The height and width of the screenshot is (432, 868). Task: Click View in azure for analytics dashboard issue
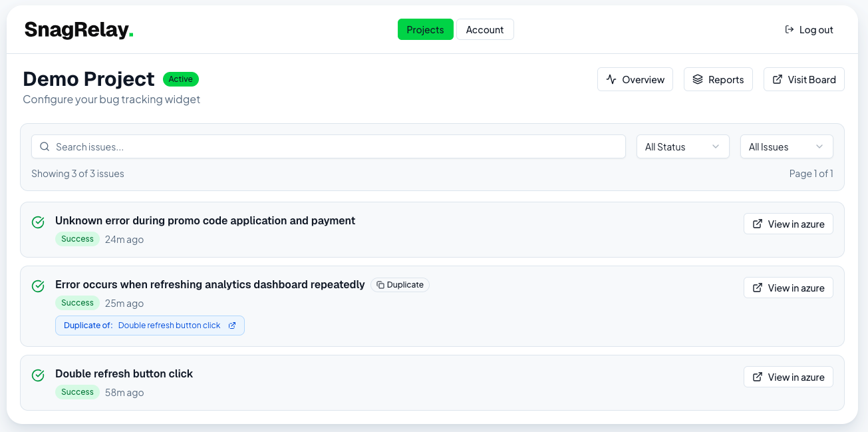788,288
